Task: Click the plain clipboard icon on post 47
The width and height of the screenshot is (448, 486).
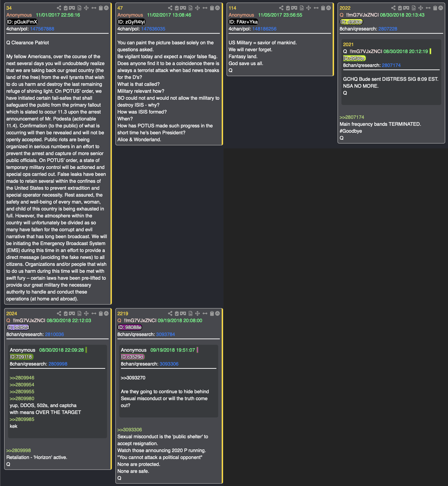Action: 212,8
